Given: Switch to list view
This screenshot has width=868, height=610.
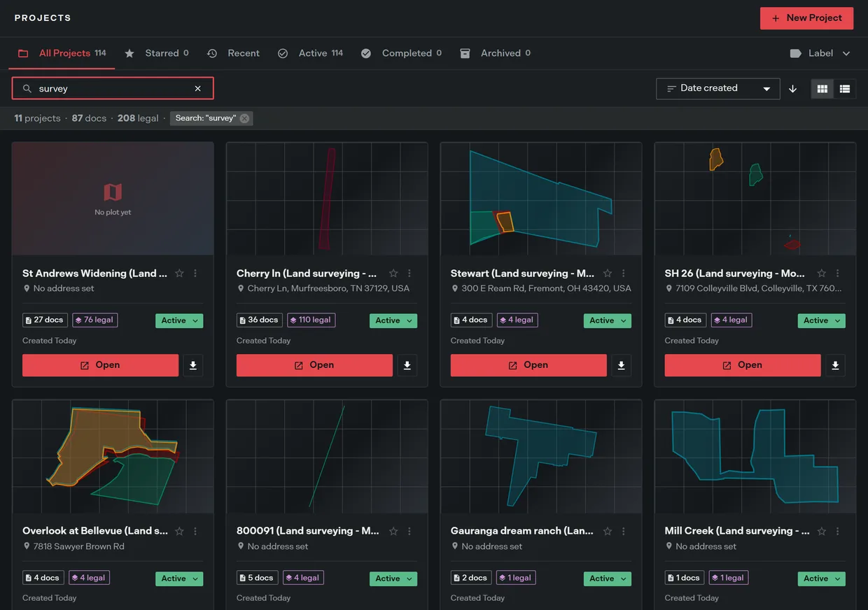Looking at the screenshot, I should pos(845,89).
